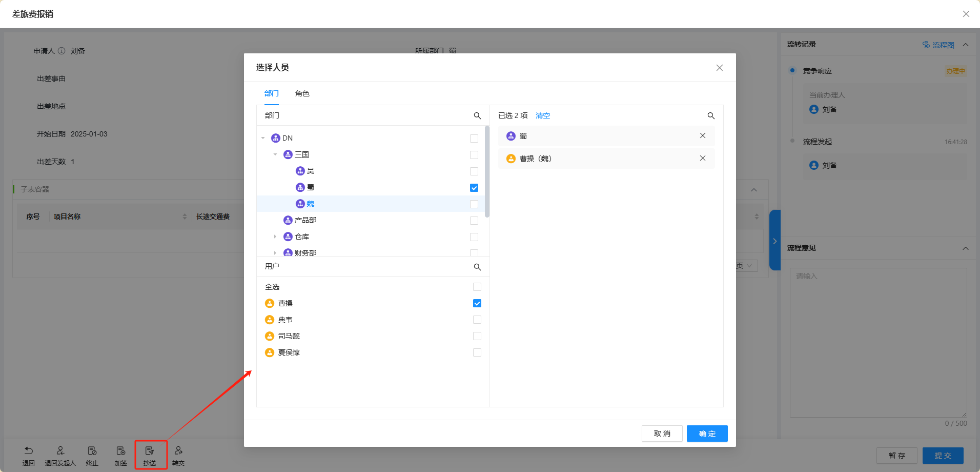This screenshot has height=472, width=980.
Task: Click search icon in selected items panel
Action: (x=711, y=116)
